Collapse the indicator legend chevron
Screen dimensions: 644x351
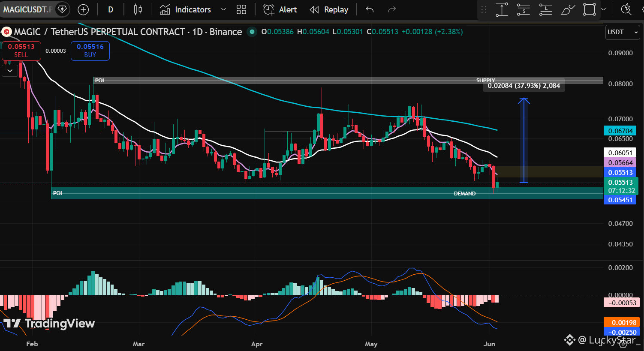[x=10, y=70]
